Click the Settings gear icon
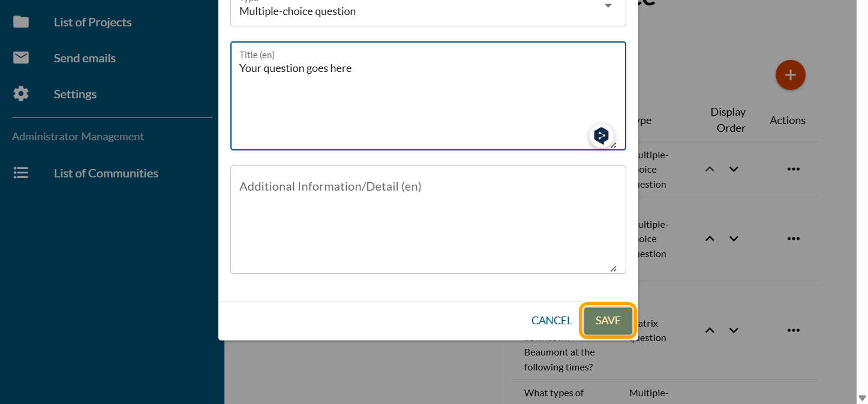 [21, 94]
